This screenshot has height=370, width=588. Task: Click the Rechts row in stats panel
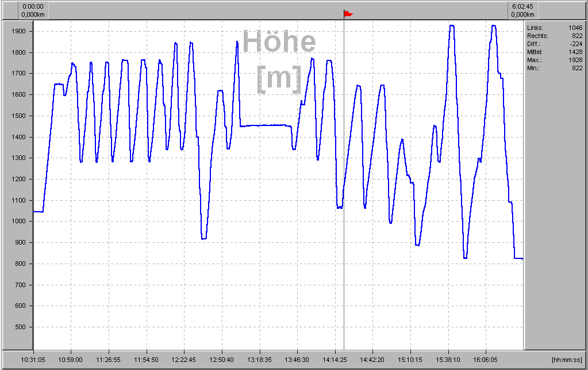click(x=555, y=36)
